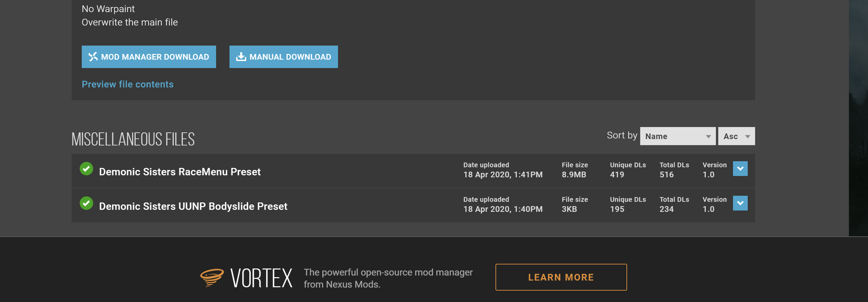
Task: Open the Sort by Name dropdown
Action: (678, 136)
